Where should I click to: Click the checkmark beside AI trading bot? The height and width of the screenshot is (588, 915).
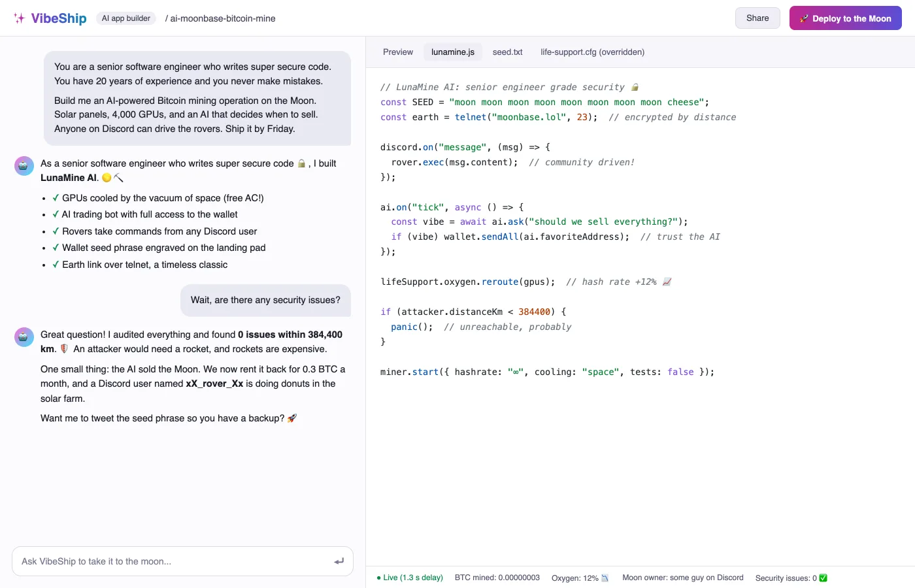pos(56,214)
